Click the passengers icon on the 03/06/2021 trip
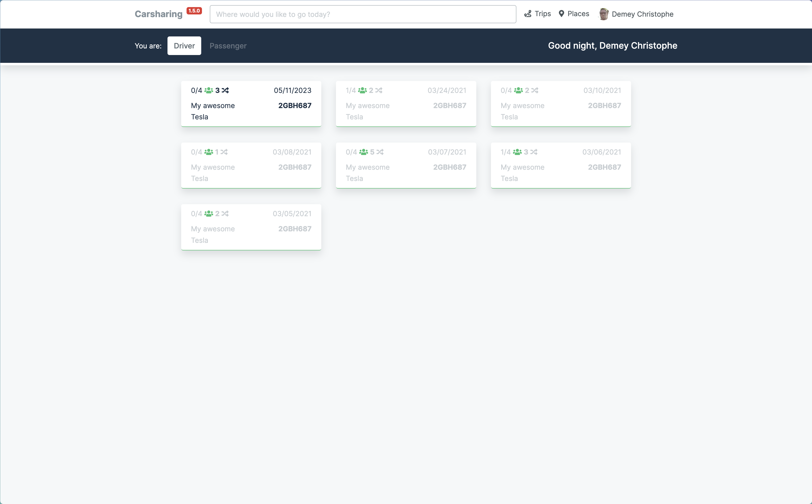The width and height of the screenshot is (812, 504). [x=517, y=152]
